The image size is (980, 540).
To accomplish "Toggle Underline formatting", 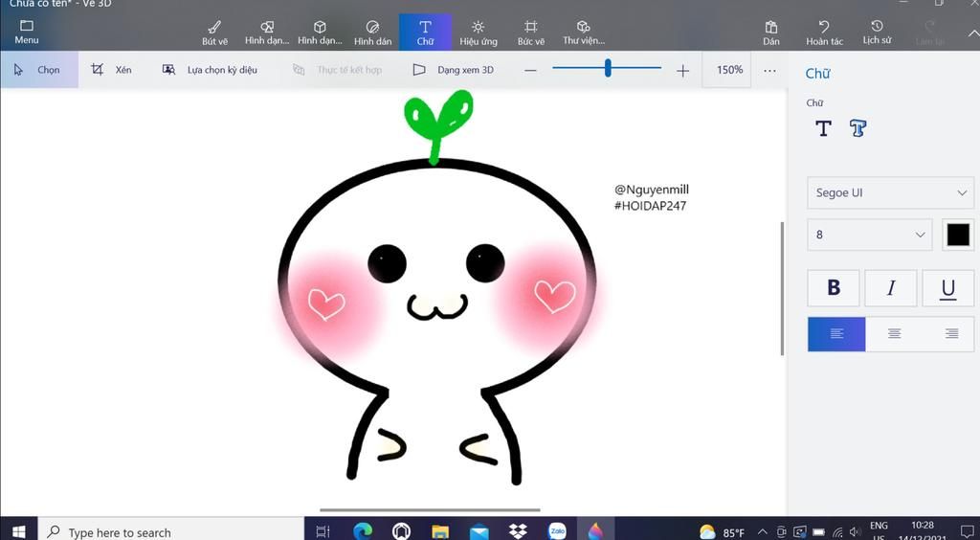I will tap(947, 287).
